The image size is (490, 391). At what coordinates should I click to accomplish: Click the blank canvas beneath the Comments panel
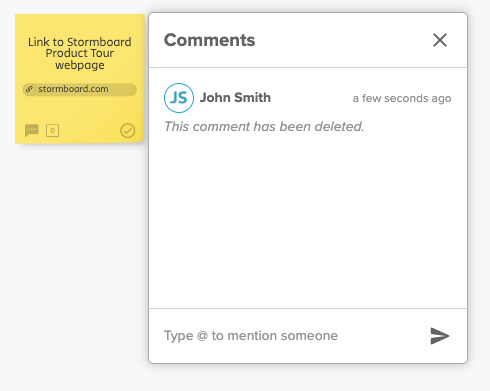(308, 378)
